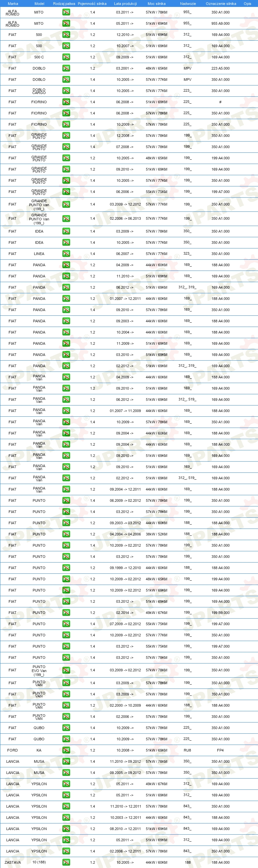Click the Opis column header
This screenshot has height=868, width=258.
[x=247, y=4]
